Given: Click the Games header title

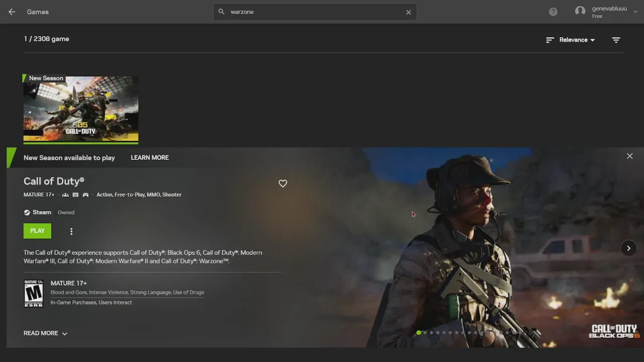Looking at the screenshot, I should pyautogui.click(x=38, y=12).
